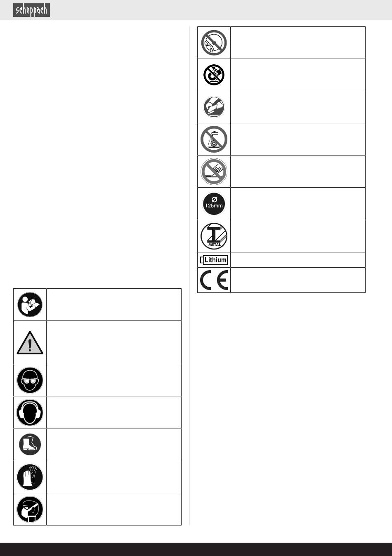Click the dust mask respirator symbol
The width and height of the screenshot is (392, 556).
[x=30, y=509]
